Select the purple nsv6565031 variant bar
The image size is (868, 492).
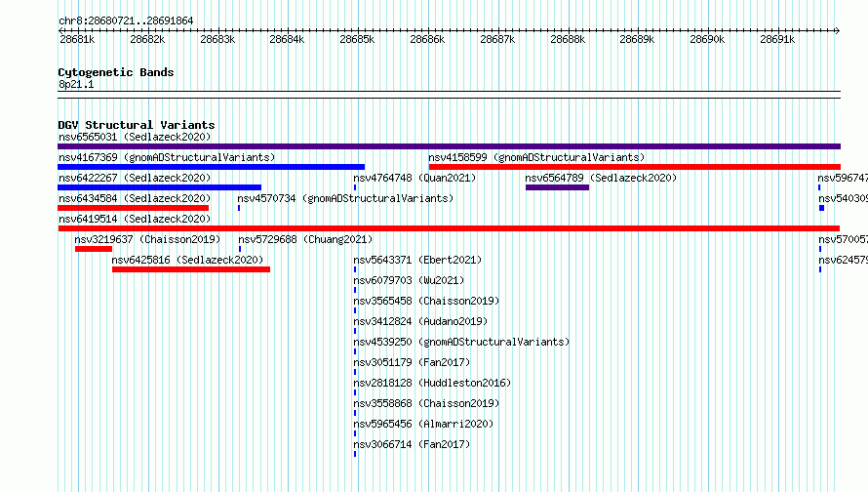(x=449, y=146)
